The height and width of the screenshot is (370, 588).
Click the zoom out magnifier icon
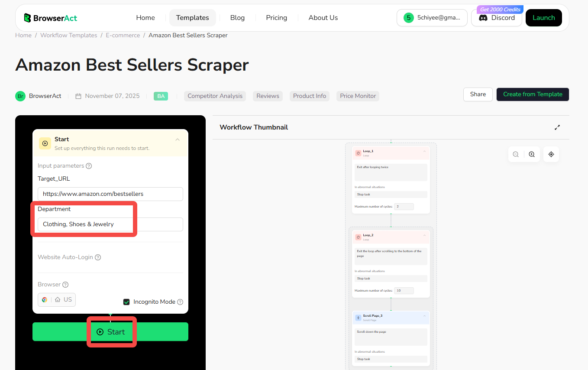coord(515,154)
